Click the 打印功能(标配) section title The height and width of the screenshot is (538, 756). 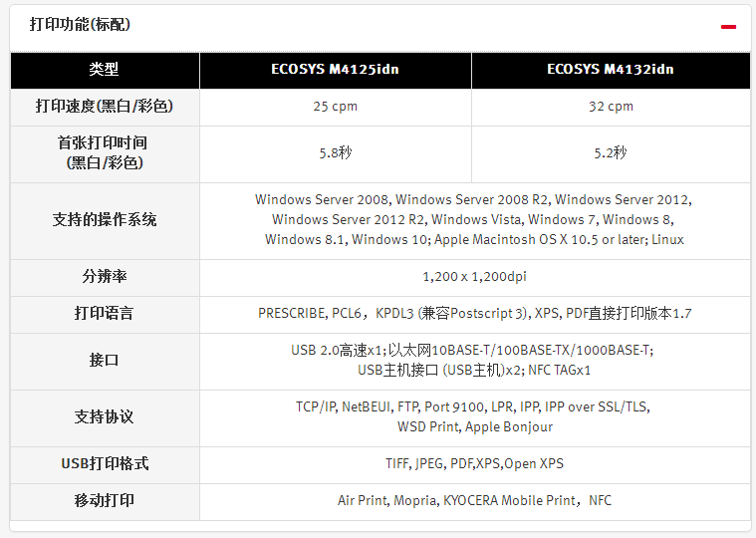[80, 24]
